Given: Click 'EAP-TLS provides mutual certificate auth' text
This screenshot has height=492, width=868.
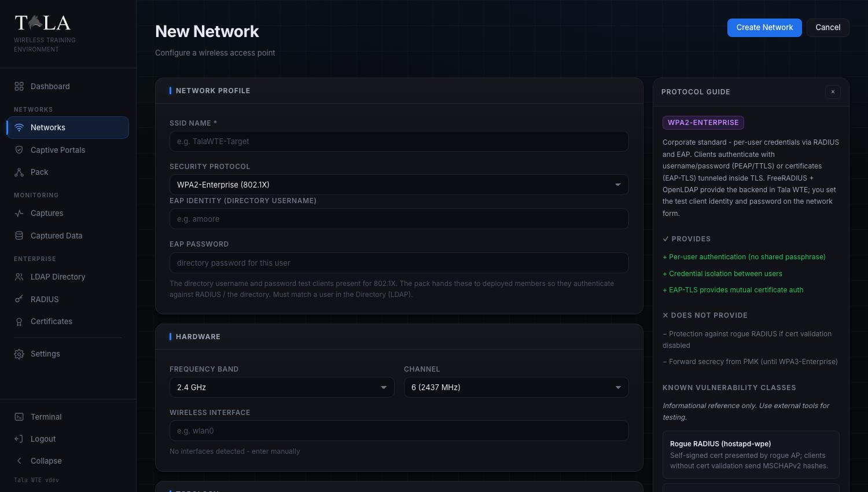Looking at the screenshot, I should click(736, 290).
